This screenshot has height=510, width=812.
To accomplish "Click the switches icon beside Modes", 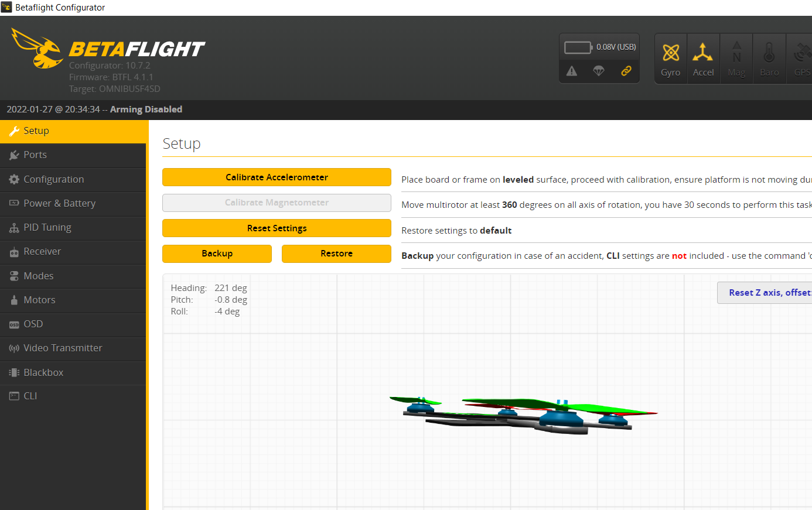I will (x=14, y=276).
